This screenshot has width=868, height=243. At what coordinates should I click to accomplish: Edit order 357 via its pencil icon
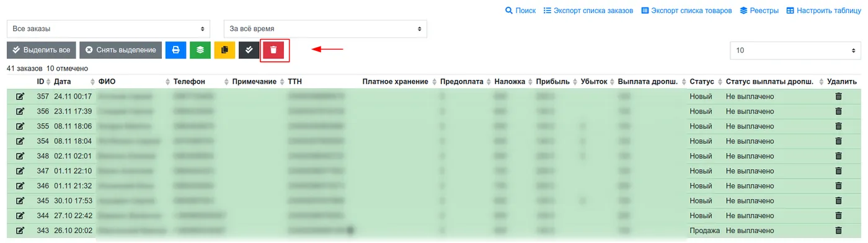pyautogui.click(x=20, y=97)
